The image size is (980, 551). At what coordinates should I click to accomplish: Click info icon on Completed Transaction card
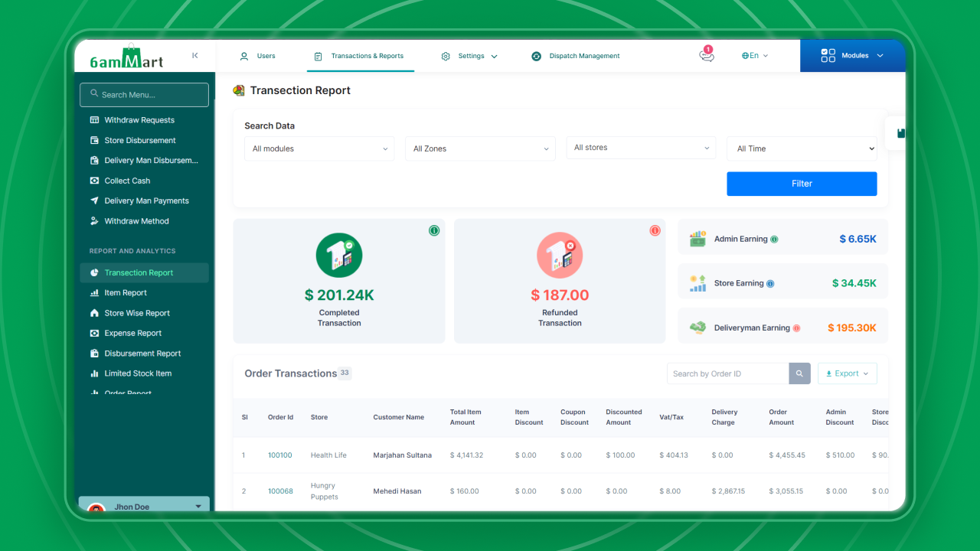click(x=434, y=230)
